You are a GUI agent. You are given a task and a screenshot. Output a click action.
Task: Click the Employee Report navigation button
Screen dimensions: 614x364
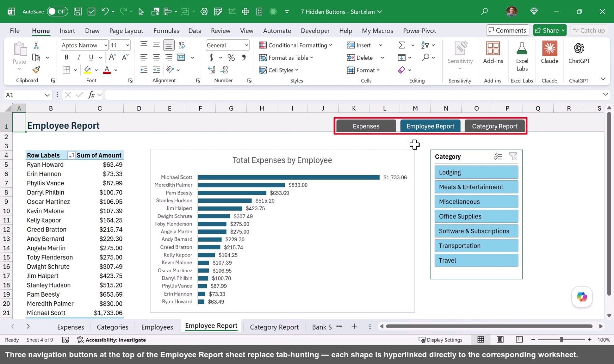[x=430, y=126]
